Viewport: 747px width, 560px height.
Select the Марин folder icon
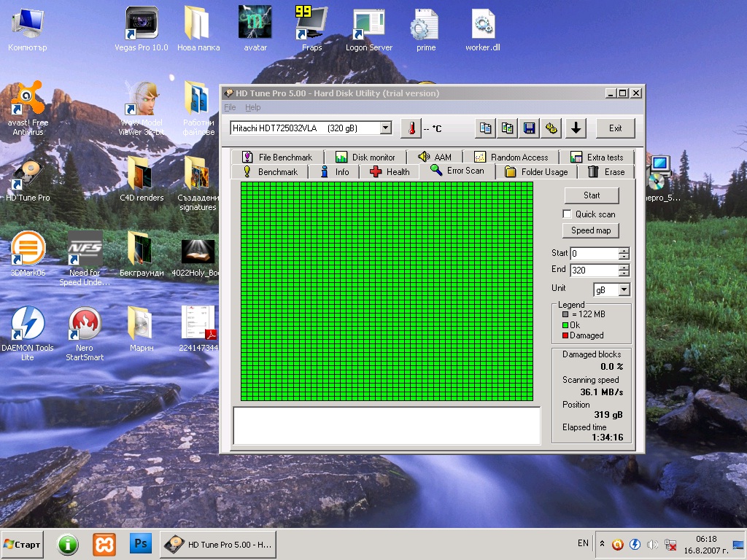pos(142,330)
